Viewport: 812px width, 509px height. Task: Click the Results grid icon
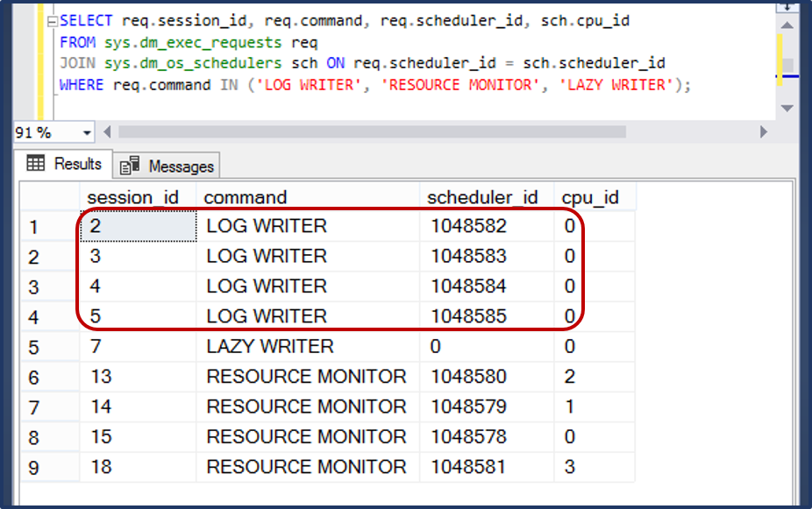tap(37, 164)
